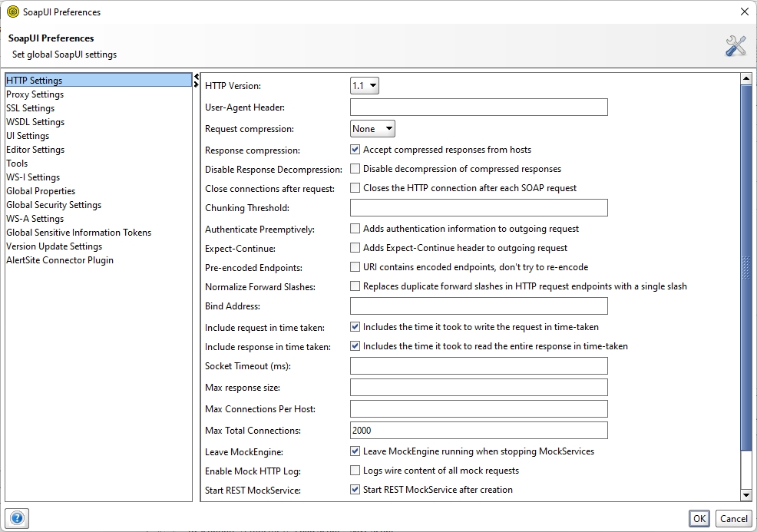The height and width of the screenshot is (532, 757).
Task: Focus the User-Agent Header field
Action: tap(479, 107)
